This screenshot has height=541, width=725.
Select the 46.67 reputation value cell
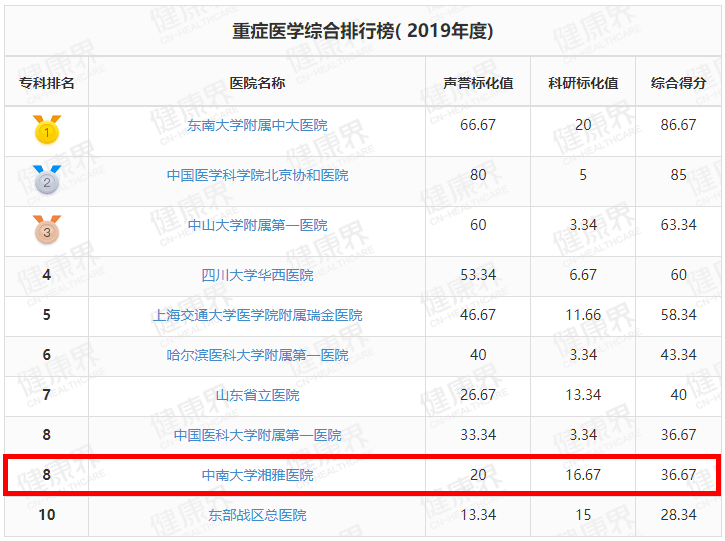478,315
